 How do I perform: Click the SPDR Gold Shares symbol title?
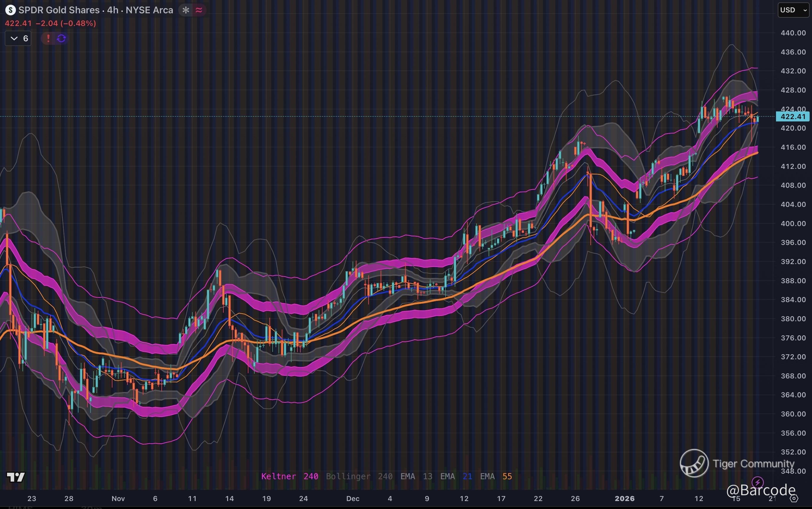pos(59,10)
